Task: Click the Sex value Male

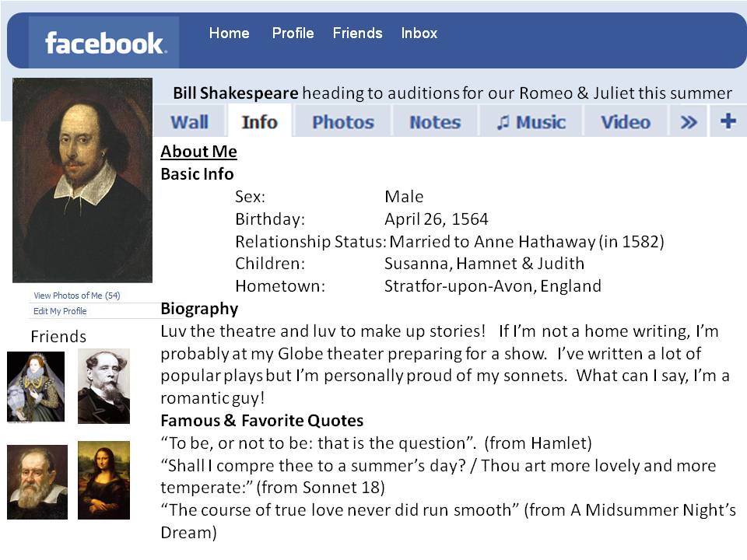Action: [x=404, y=196]
